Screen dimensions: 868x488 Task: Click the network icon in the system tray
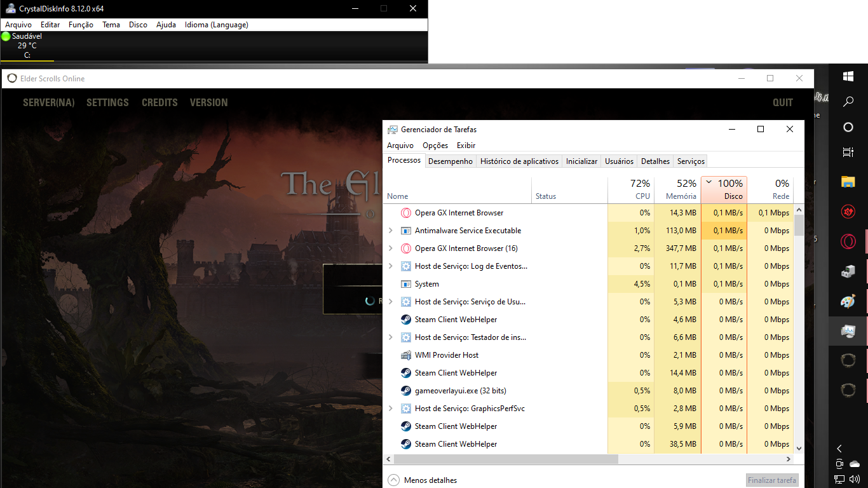pyautogui.click(x=839, y=478)
